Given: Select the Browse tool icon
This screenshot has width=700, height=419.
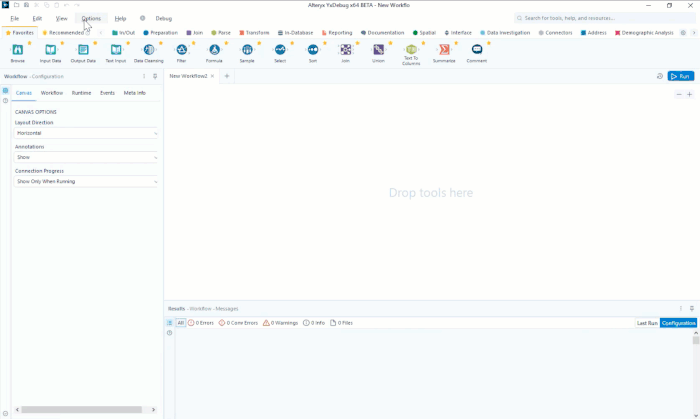Looking at the screenshot, I should click(x=18, y=50).
